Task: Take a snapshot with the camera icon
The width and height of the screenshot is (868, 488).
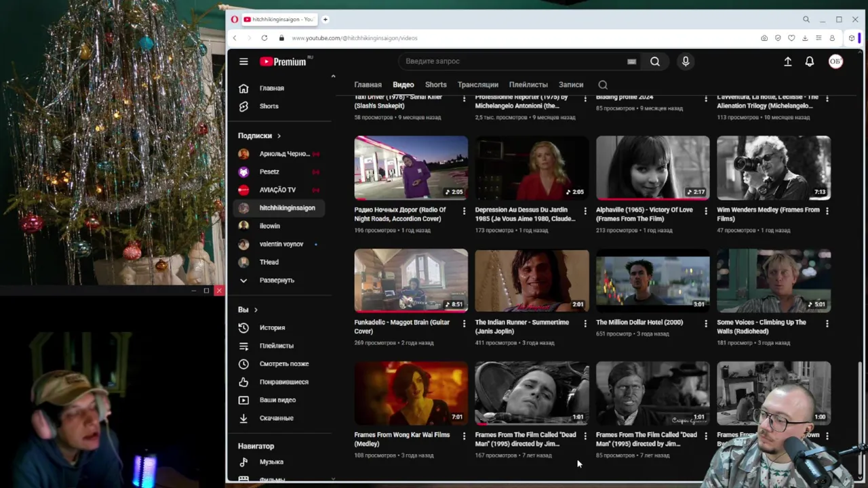Action: 764,38
